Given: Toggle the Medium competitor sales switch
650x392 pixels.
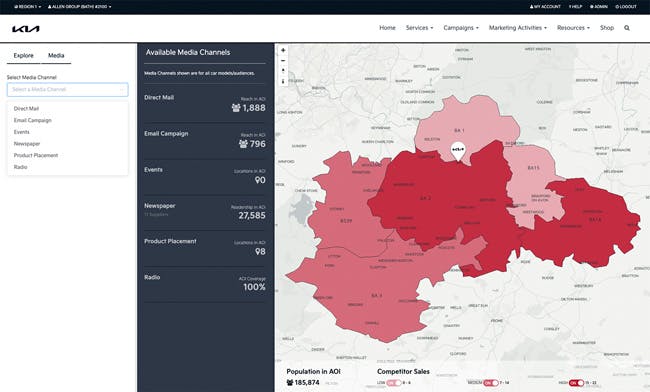Looking at the screenshot, I should (491, 383).
